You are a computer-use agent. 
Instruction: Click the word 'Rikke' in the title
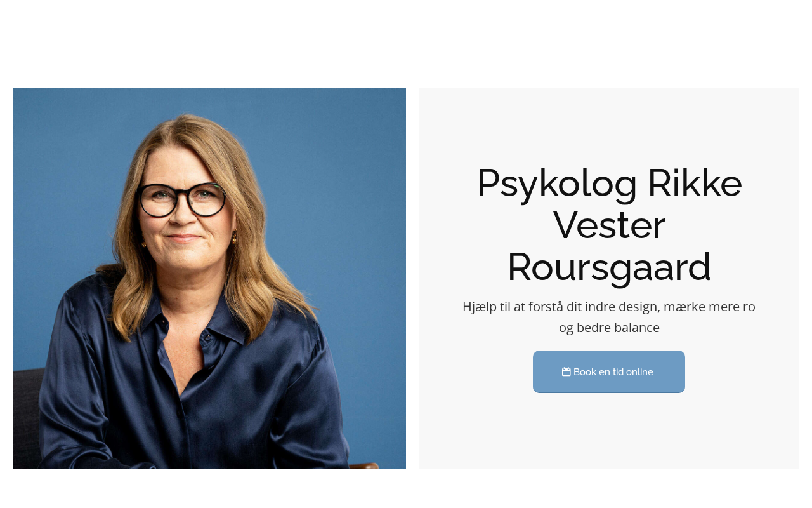click(695, 183)
